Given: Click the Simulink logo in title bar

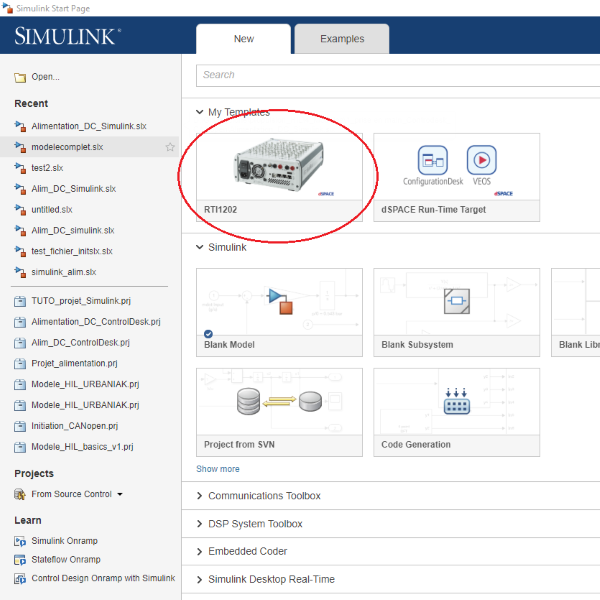Looking at the screenshot, I should coord(8,8).
